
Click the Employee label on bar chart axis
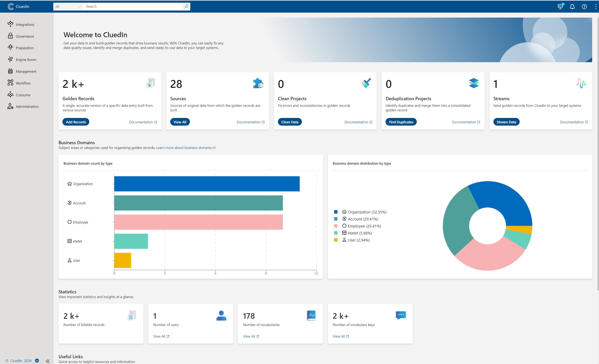pyautogui.click(x=80, y=222)
